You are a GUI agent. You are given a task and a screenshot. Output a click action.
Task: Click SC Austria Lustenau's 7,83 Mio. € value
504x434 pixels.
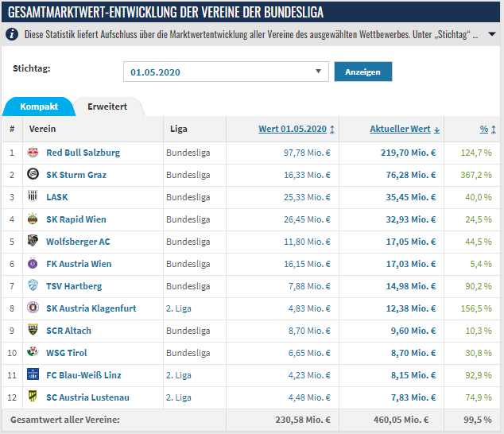coord(413,397)
